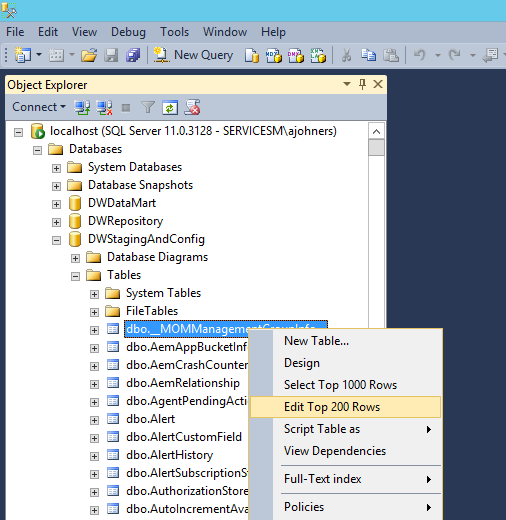
Task: Click the Save disk icon
Action: click(x=111, y=55)
